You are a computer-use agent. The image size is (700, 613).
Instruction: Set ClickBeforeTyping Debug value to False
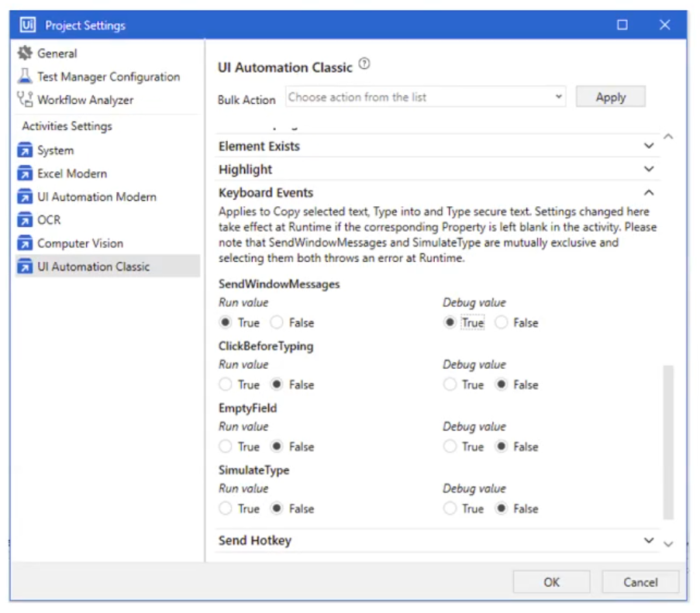click(501, 384)
